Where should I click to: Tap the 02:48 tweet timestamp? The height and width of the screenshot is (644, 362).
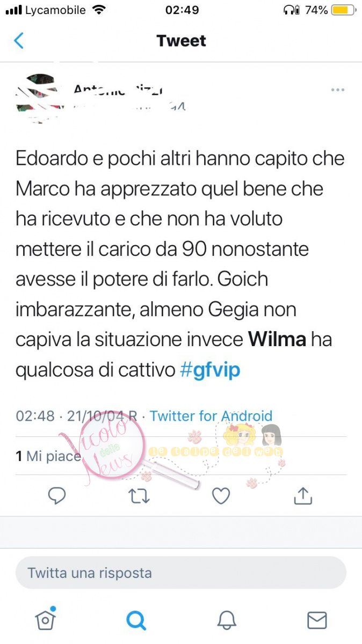click(35, 416)
